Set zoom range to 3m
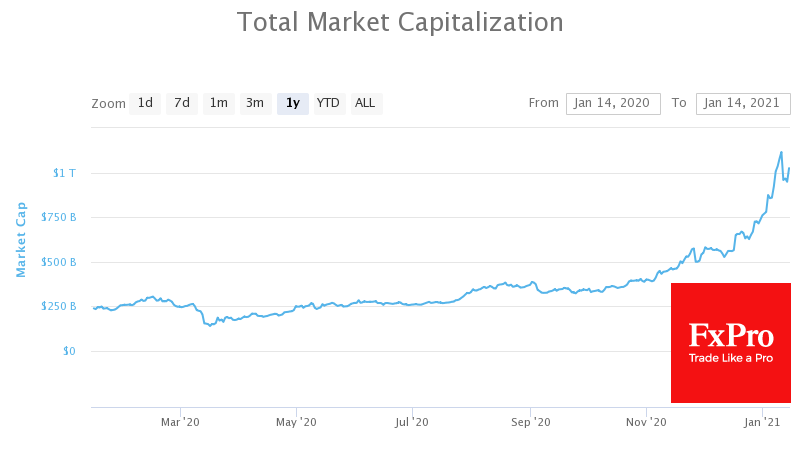The height and width of the screenshot is (449, 800). point(255,103)
